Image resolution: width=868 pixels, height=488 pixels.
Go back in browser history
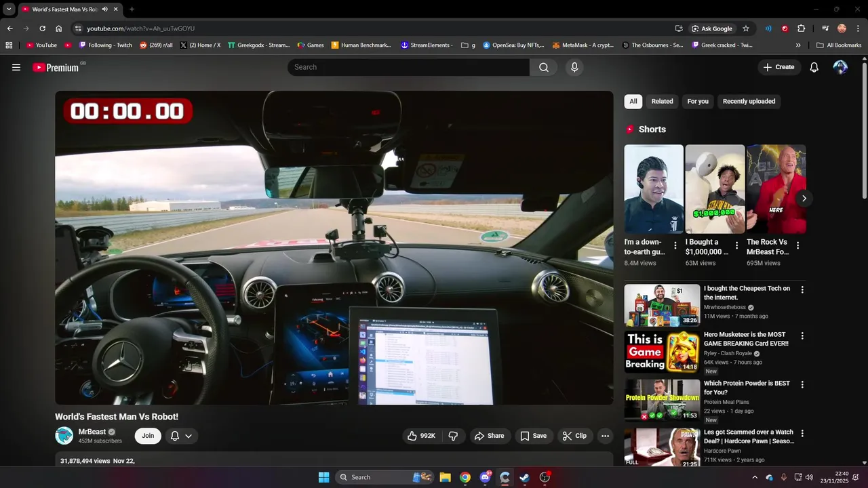9,28
